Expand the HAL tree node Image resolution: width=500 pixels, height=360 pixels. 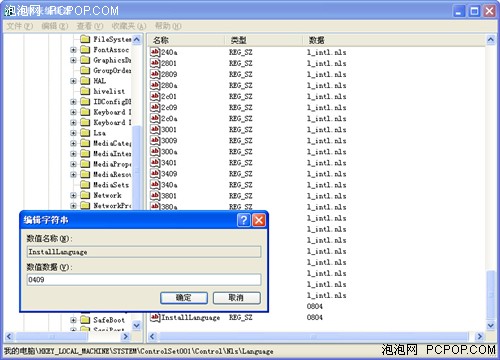pyautogui.click(x=73, y=81)
